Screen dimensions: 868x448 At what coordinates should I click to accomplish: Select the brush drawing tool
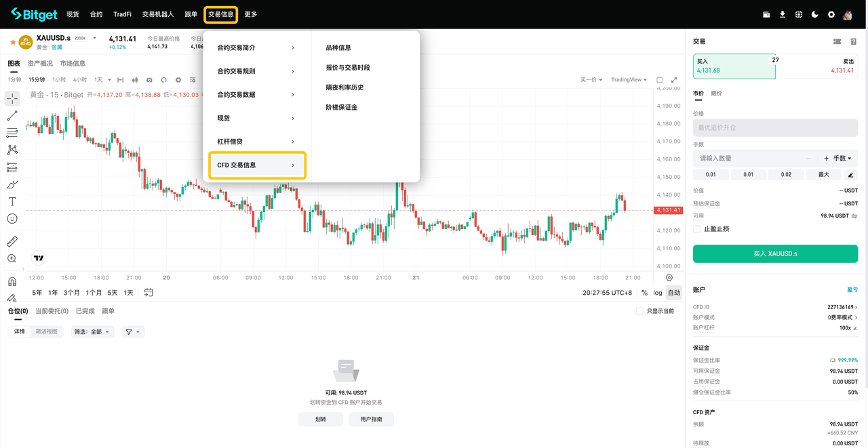12,184
